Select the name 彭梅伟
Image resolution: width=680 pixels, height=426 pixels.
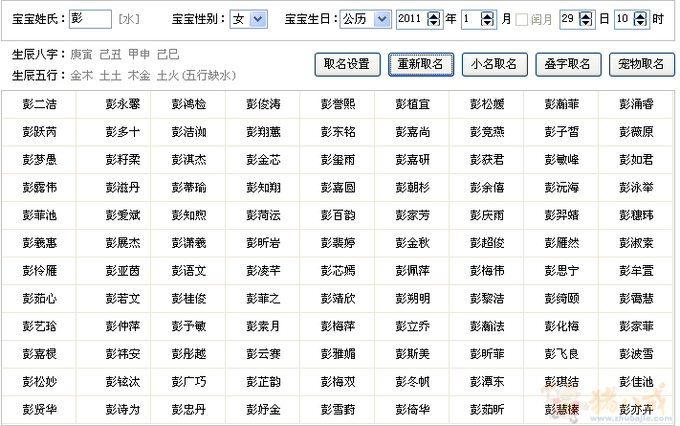point(487,271)
